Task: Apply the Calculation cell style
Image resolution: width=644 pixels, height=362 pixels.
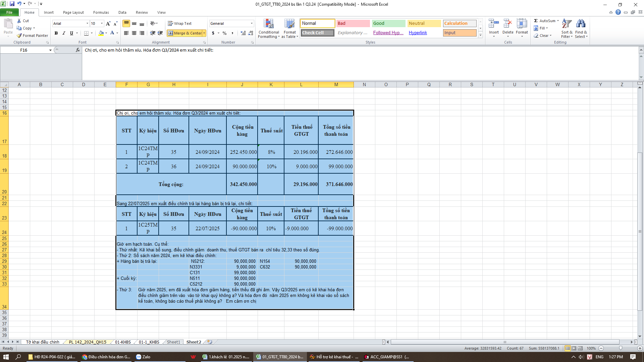Action: pos(460,23)
